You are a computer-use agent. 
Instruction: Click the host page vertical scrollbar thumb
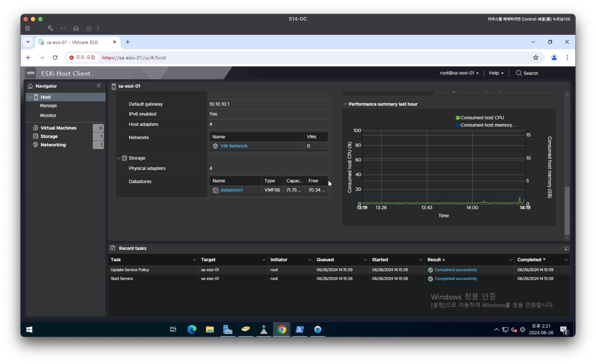pyautogui.click(x=567, y=210)
